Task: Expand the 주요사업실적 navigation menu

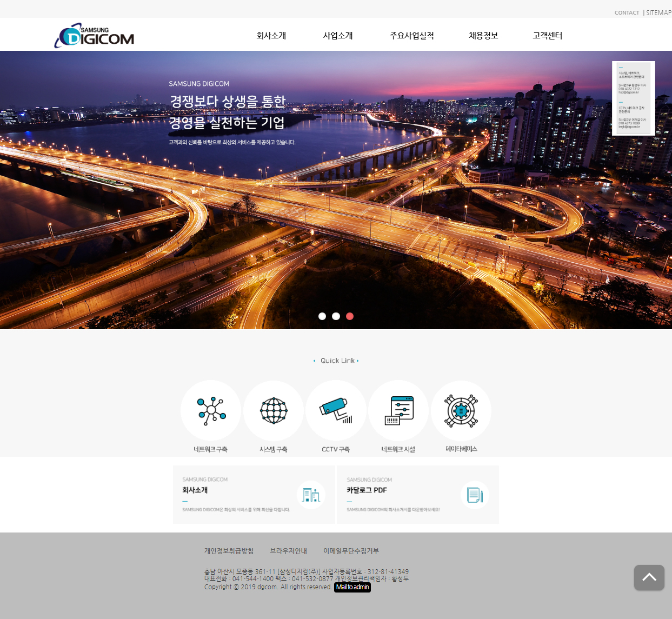Action: (x=411, y=36)
